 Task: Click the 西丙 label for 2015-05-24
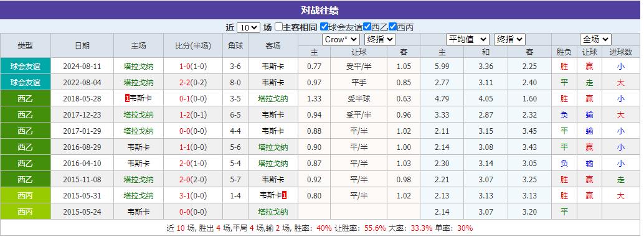pos(26,212)
